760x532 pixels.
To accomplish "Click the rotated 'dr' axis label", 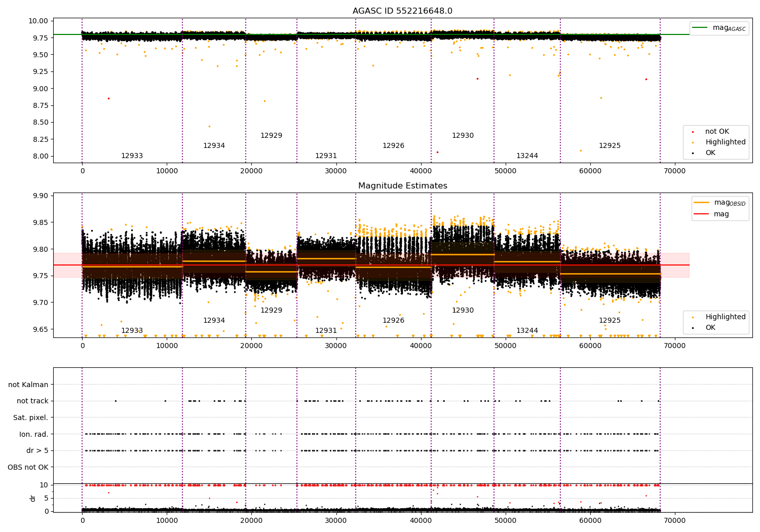I will pyautogui.click(x=33, y=498).
